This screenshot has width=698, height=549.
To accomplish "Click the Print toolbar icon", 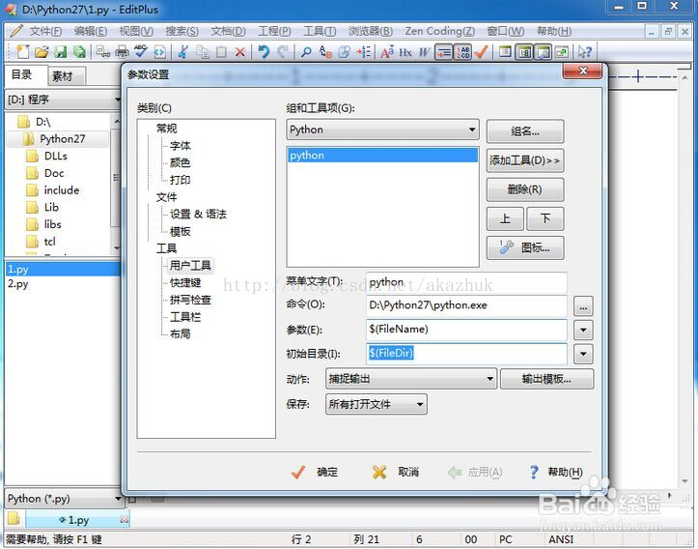I will 122,52.
